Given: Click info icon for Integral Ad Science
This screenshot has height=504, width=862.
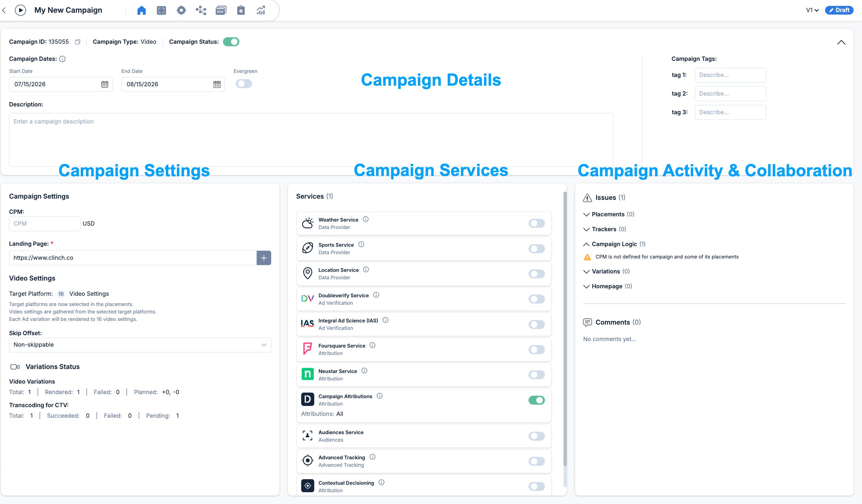Looking at the screenshot, I should (385, 320).
